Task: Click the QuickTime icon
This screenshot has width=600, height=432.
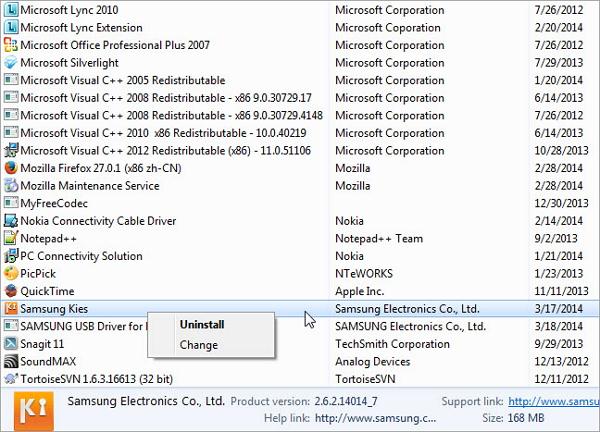Action: click(x=11, y=291)
